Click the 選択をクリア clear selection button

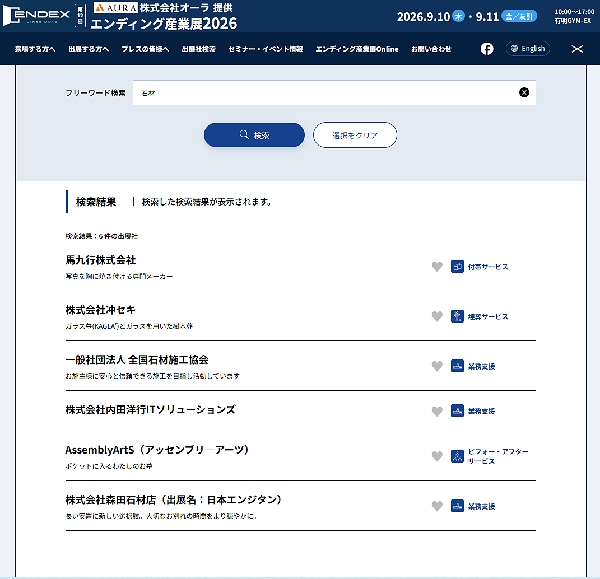click(x=355, y=135)
